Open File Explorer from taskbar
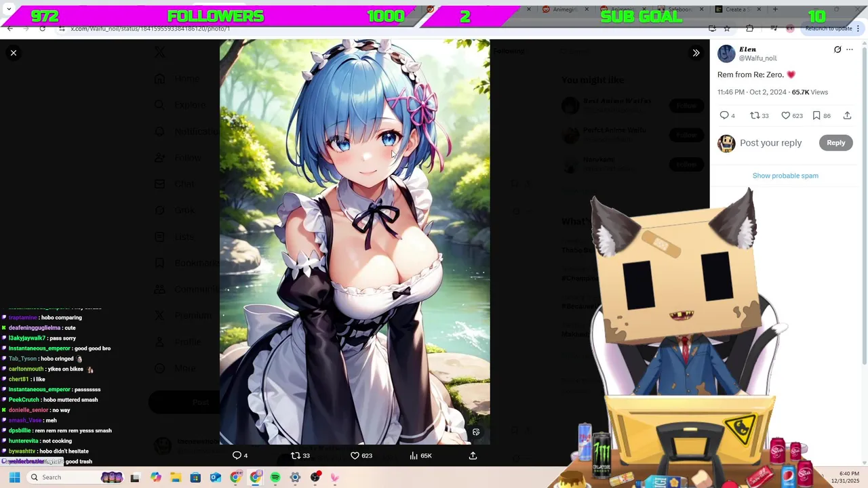Viewport: 868px width, 488px height. [176, 477]
